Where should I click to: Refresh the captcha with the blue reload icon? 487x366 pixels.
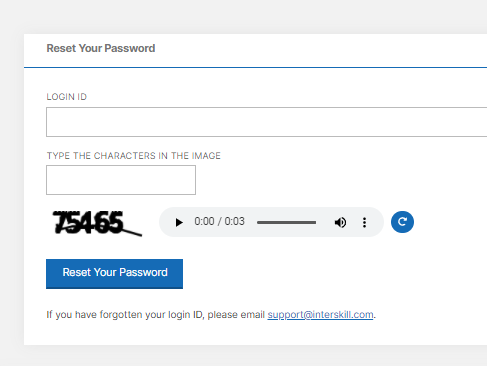click(x=402, y=222)
